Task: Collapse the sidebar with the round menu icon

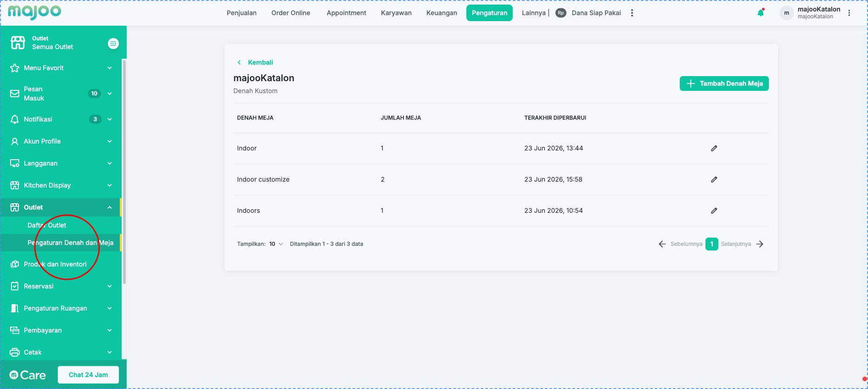Action: [x=113, y=43]
